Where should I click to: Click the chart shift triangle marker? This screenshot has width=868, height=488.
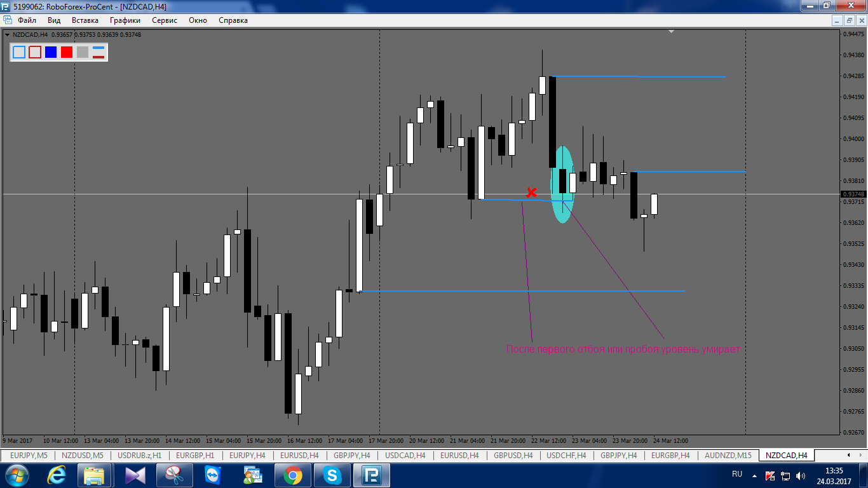tap(671, 31)
